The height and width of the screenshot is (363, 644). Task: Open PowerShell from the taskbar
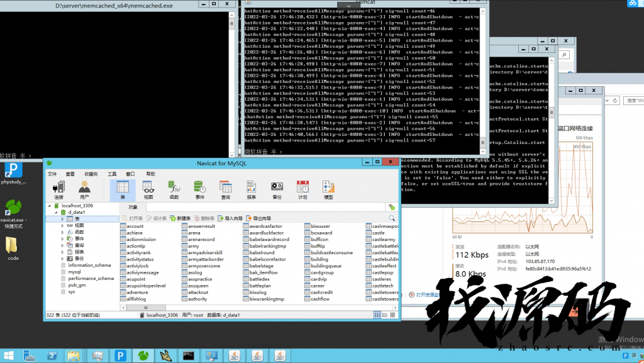click(x=52, y=355)
